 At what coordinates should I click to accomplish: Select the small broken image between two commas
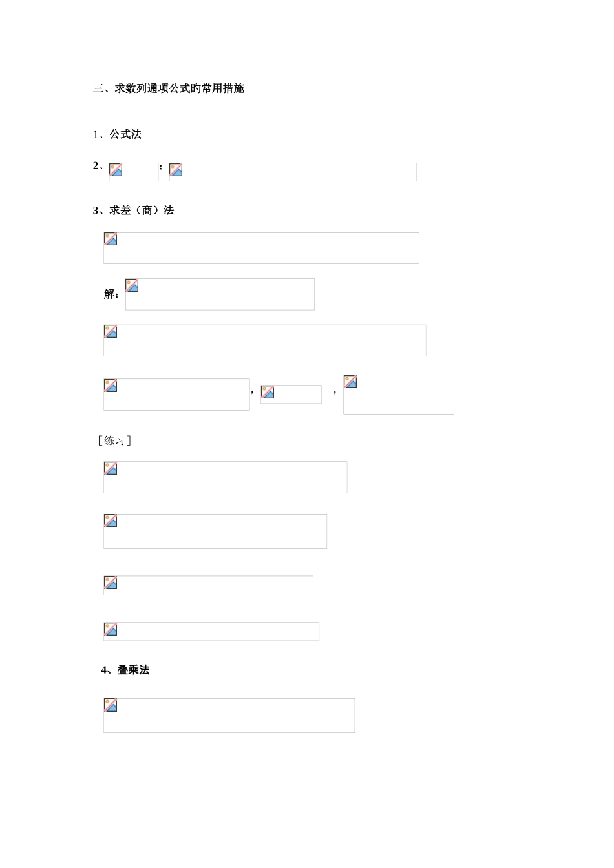coord(291,394)
